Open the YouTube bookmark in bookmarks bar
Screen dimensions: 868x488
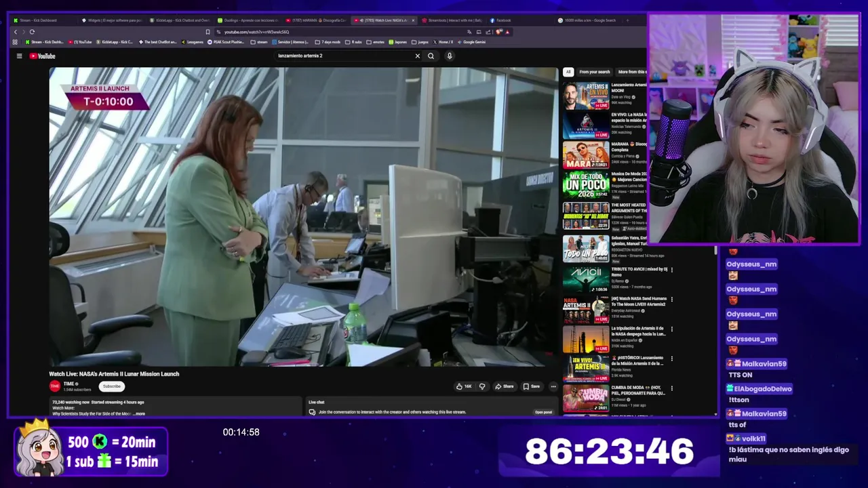[79, 42]
